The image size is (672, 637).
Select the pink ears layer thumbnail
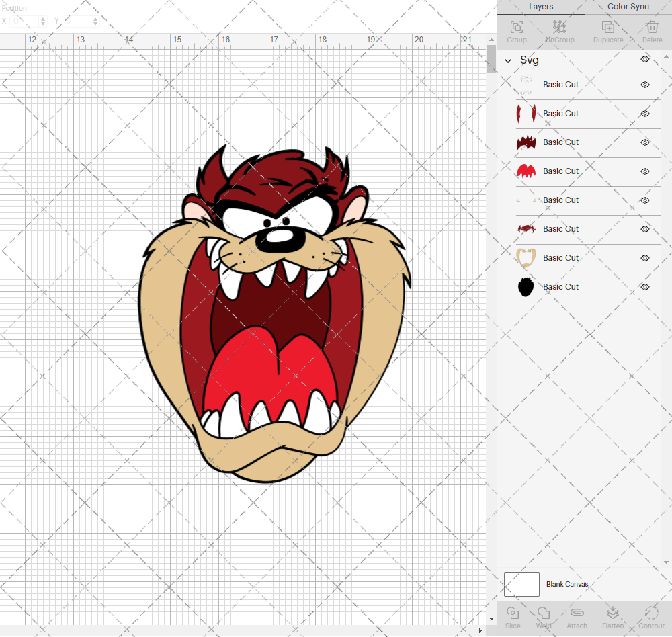(526, 200)
